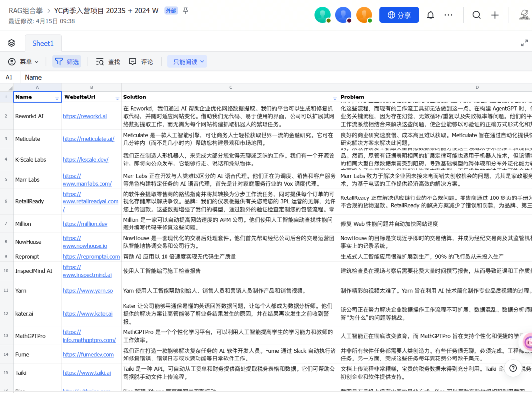This screenshot has height=393, width=532.
Task: Select the Problem header cell
Action: tap(435, 97)
